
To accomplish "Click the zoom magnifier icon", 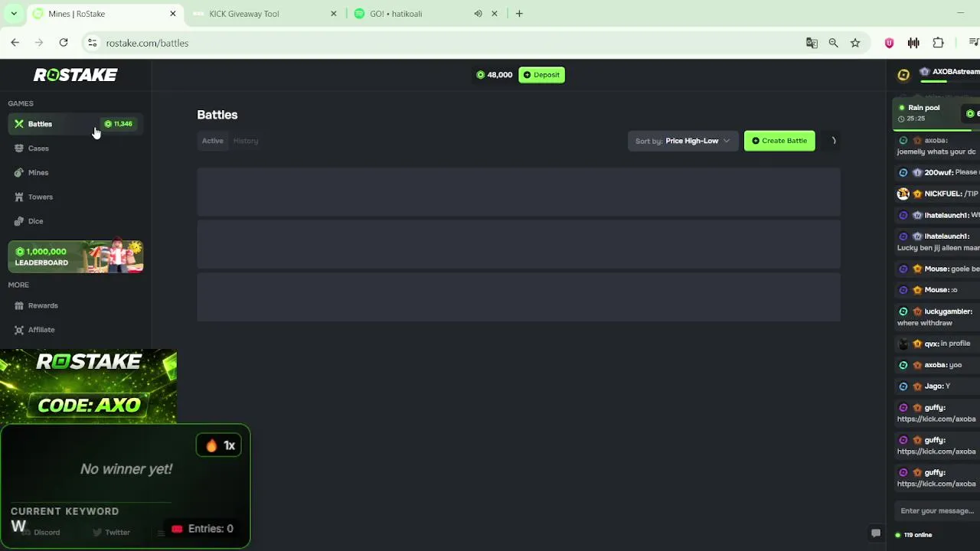I will pos(833,43).
